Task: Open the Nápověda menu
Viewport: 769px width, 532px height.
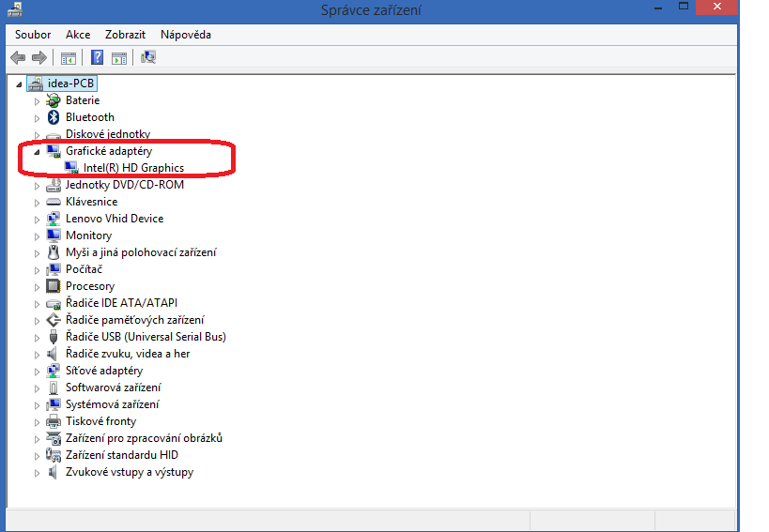Action: pos(185,35)
